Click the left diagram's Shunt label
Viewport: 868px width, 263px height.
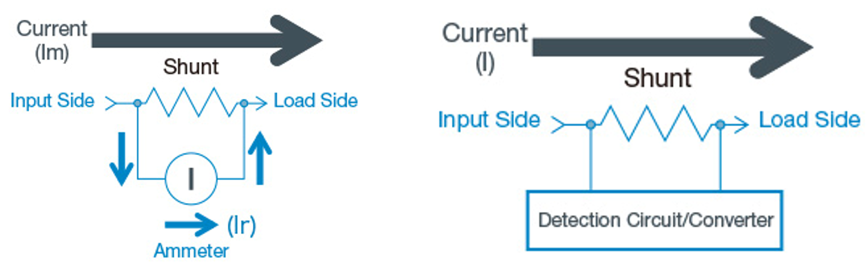click(x=191, y=67)
